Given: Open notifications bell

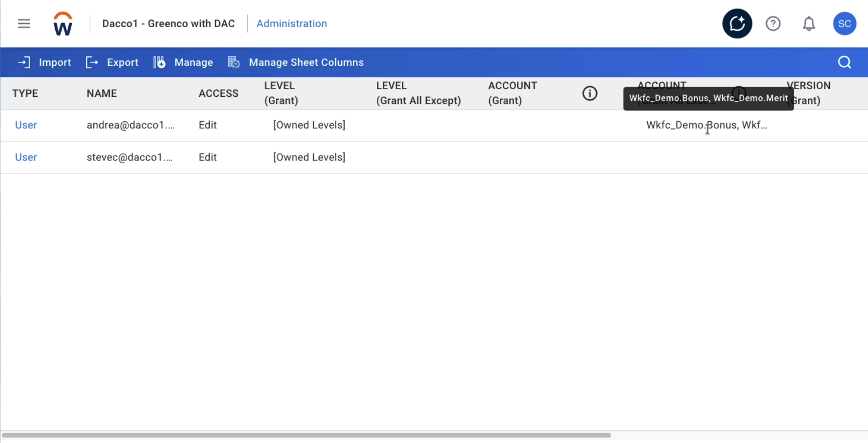Looking at the screenshot, I should coord(808,24).
